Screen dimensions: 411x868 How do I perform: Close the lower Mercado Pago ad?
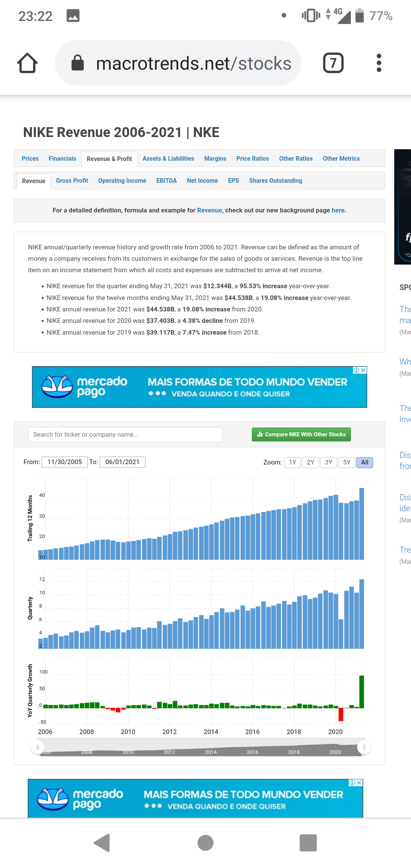click(359, 783)
